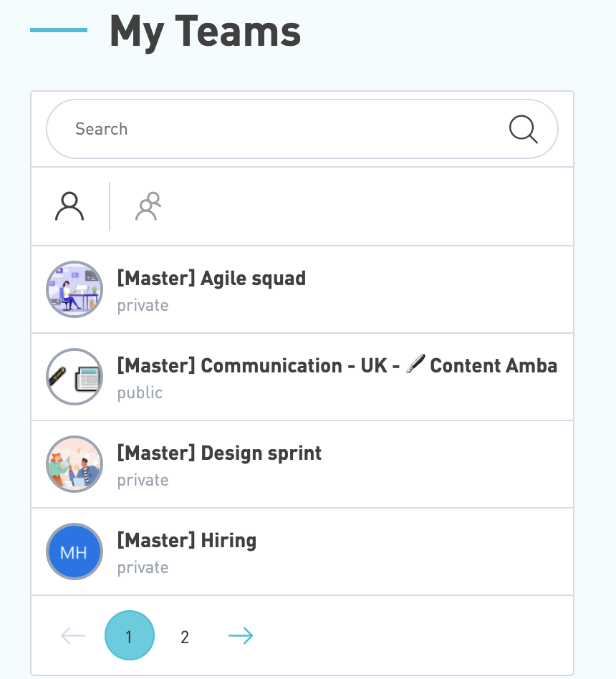Click the public label under Communication team
The height and width of the screenshot is (679, 616).
point(140,393)
